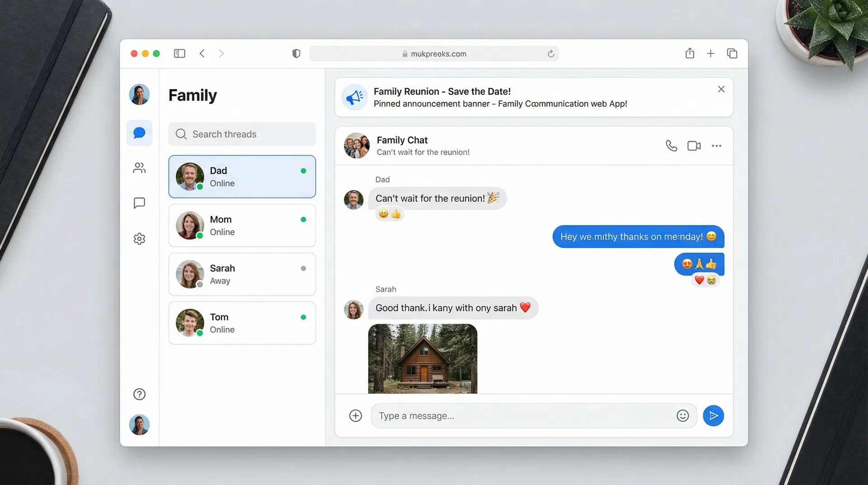Open the Tom conversation thread
Screen dimensions: 868x485
coord(242,323)
